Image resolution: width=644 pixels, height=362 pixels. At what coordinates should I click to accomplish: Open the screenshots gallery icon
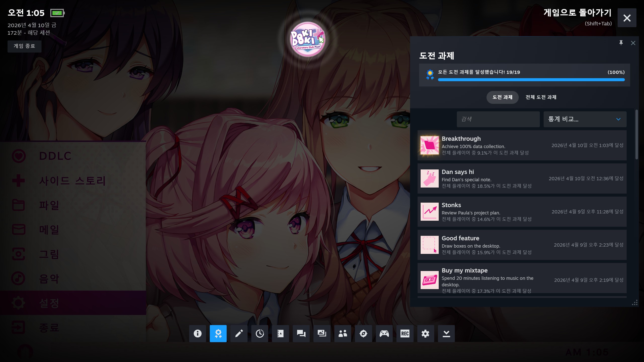(322, 334)
